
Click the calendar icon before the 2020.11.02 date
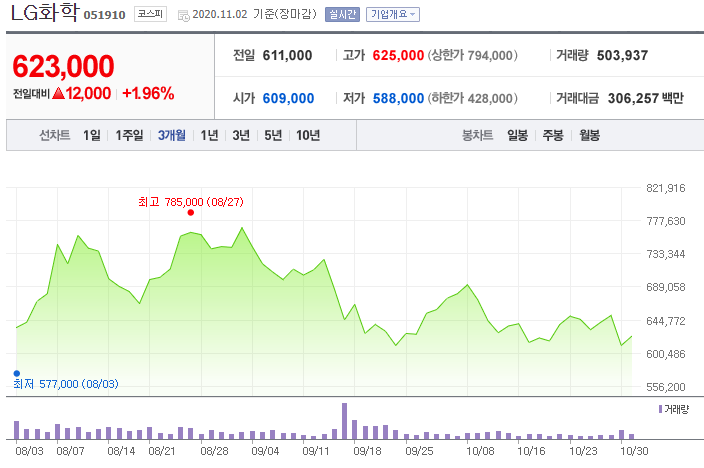(x=183, y=15)
